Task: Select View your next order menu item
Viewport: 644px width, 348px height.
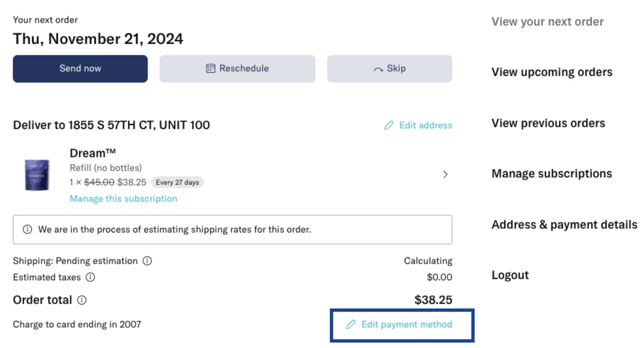Action: 548,22
